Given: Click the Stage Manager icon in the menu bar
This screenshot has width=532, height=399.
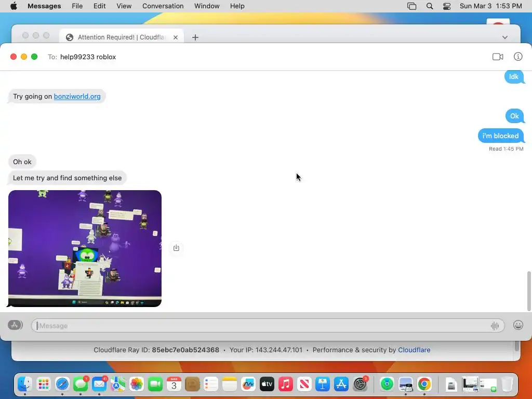Looking at the screenshot, I should (x=411, y=6).
